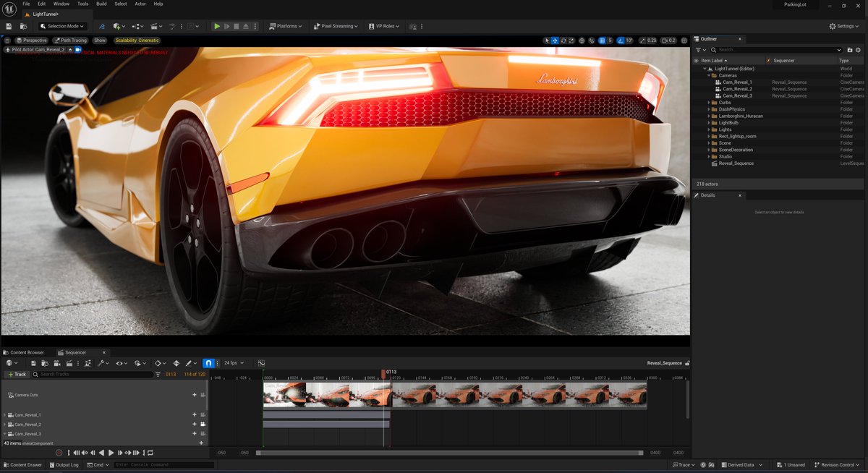The image size is (868, 473).
Task: Open the Perspective view mode dropdown
Action: pyautogui.click(x=31, y=41)
